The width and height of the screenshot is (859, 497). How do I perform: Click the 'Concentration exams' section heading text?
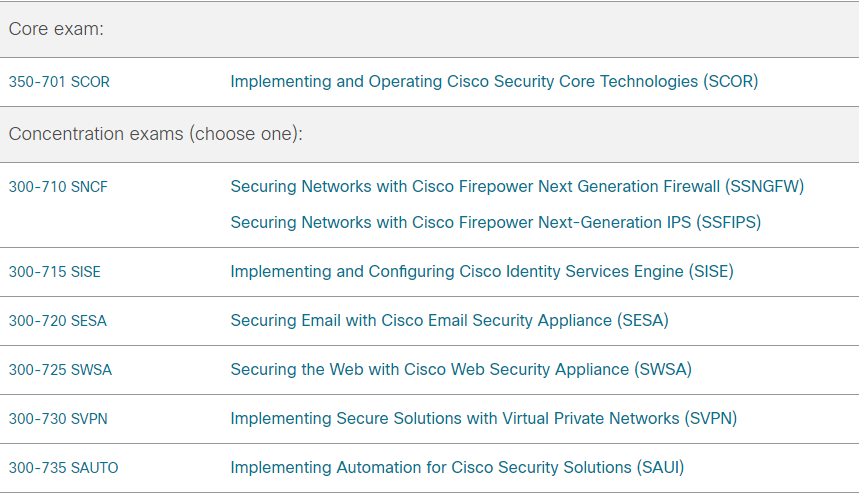coord(95,134)
